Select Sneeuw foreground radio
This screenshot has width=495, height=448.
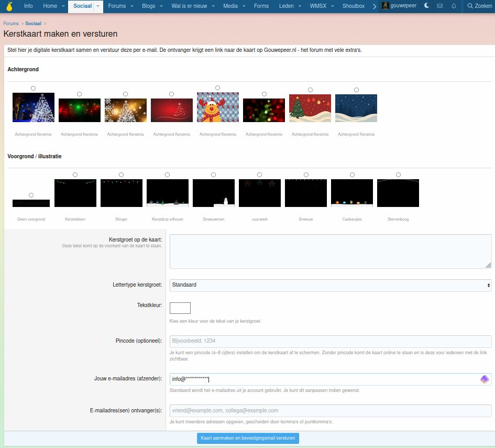point(306,174)
